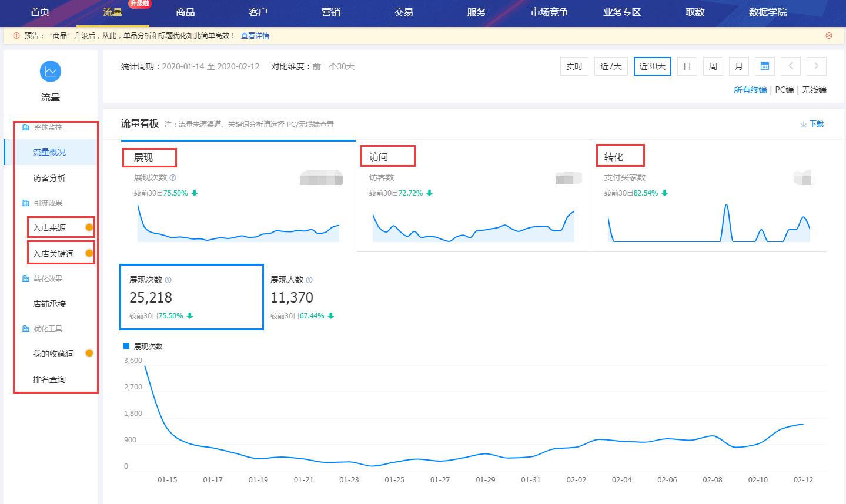
Task: Click help icon next to 展现人数
Action: pos(309,280)
